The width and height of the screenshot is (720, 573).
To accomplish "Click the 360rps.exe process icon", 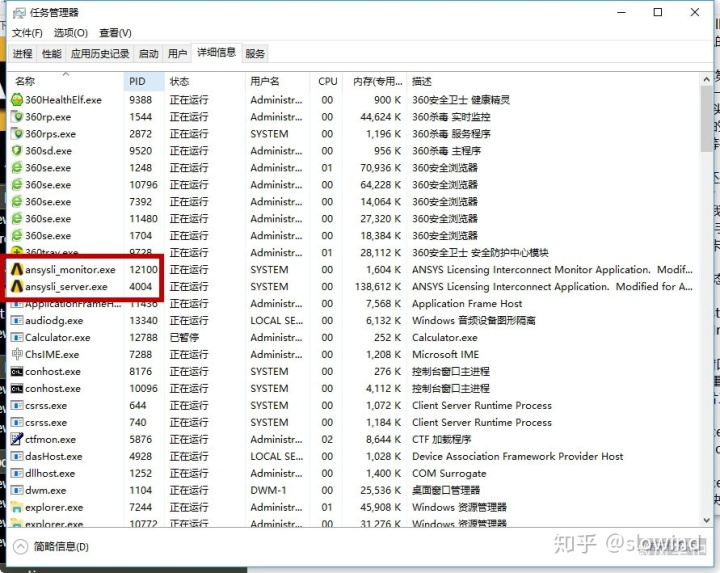I will tap(17, 134).
